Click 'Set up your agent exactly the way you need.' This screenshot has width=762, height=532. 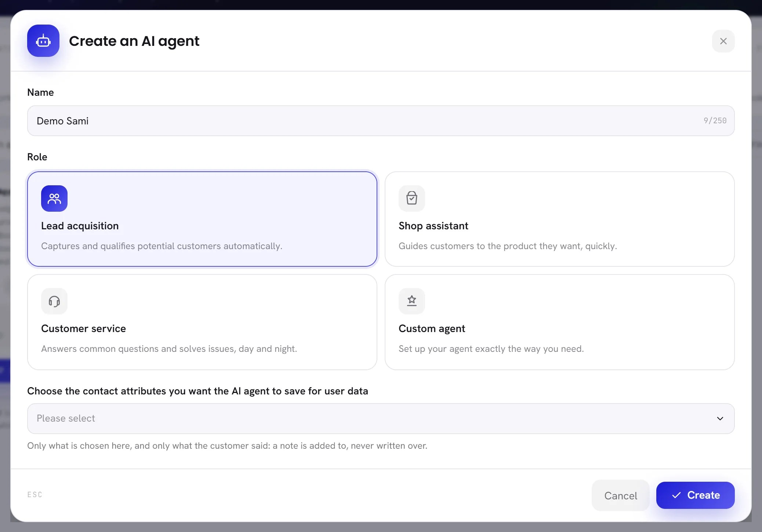[491, 349]
